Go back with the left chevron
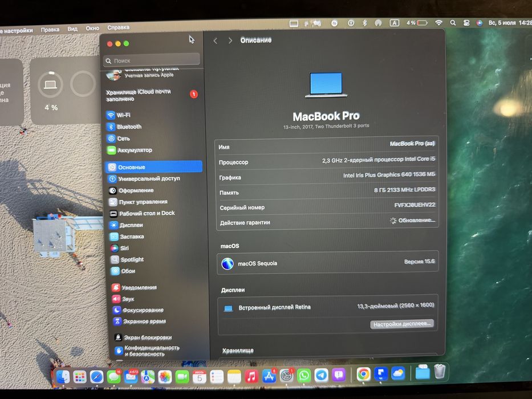The height and width of the screenshot is (399, 532). 216,40
